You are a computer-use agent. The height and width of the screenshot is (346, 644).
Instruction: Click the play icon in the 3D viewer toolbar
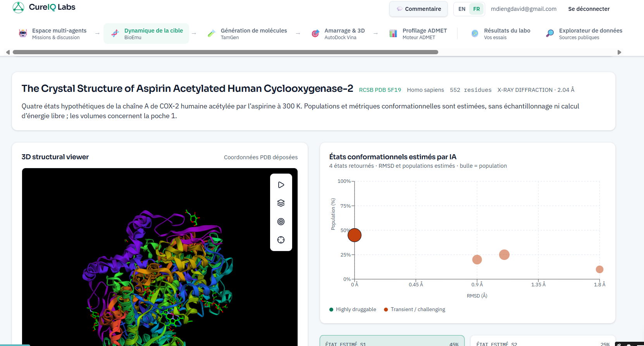coord(281,185)
